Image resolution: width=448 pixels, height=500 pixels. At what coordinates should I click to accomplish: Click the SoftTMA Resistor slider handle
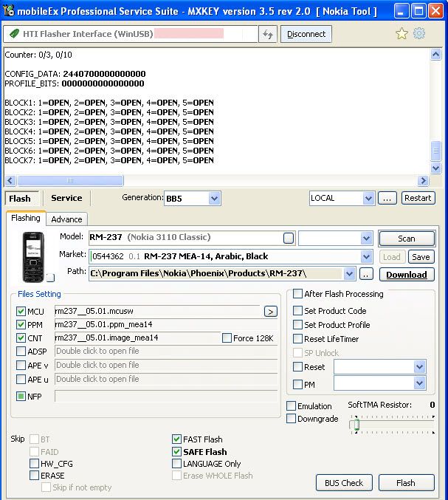356,425
